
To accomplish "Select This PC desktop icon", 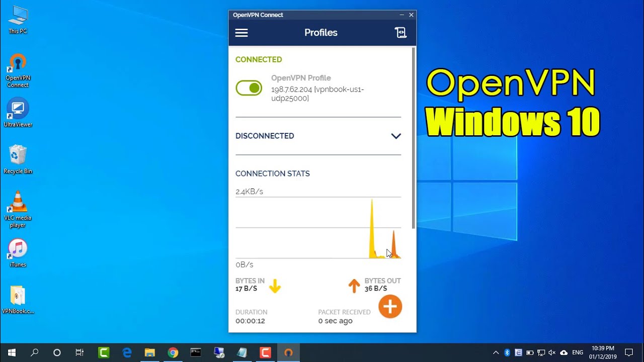I will tap(18, 20).
